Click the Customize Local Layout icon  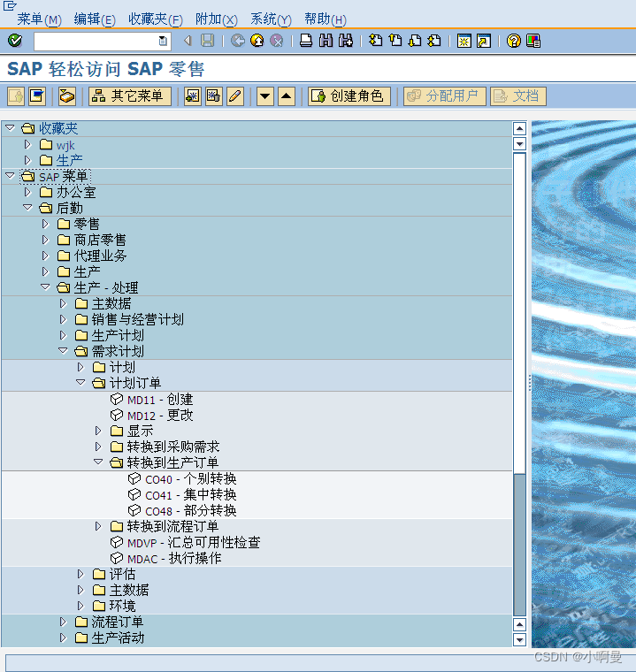click(533, 41)
